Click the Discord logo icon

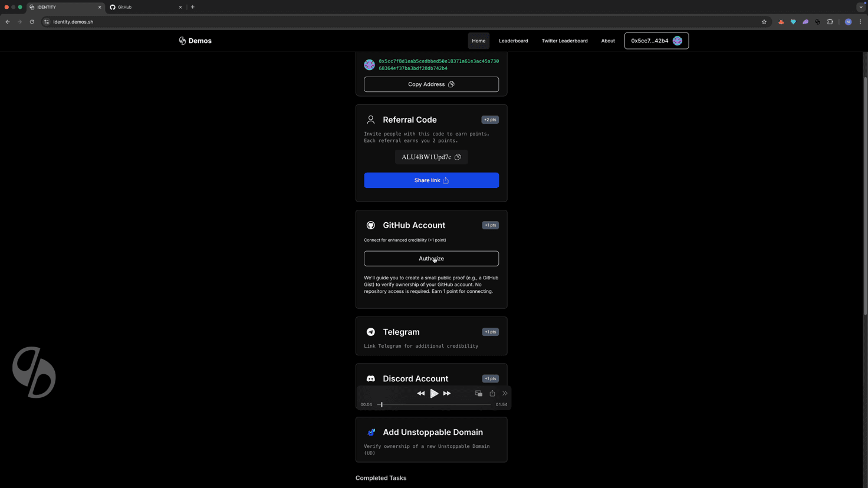pos(371,379)
